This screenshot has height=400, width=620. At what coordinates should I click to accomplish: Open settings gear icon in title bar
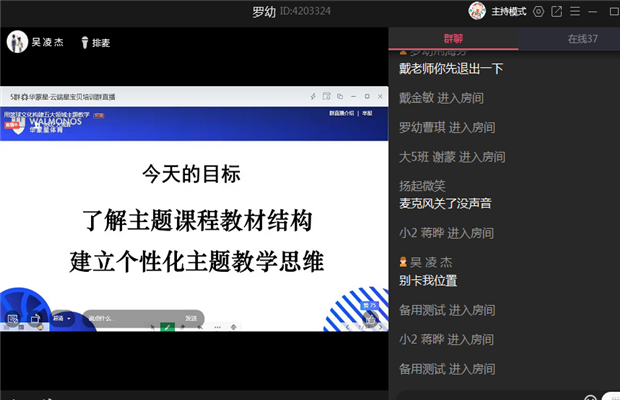tap(538, 12)
